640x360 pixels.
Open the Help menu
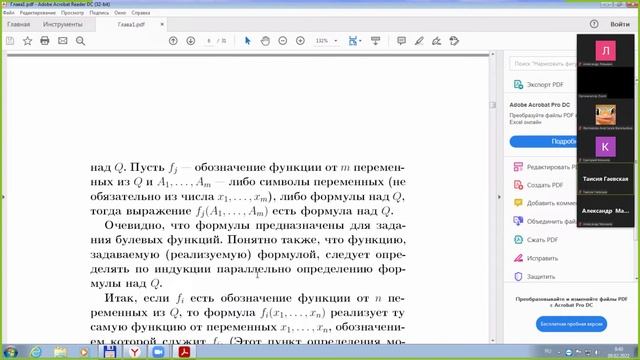(141, 13)
